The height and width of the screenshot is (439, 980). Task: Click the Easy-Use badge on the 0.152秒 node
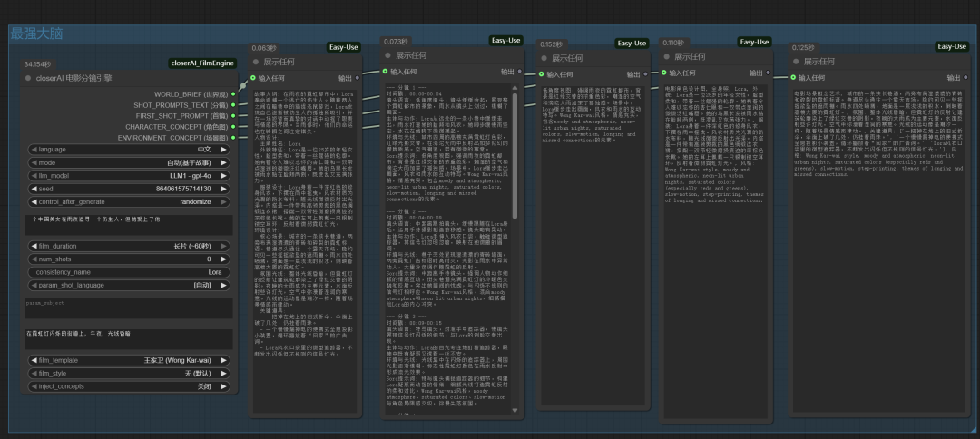(x=632, y=44)
